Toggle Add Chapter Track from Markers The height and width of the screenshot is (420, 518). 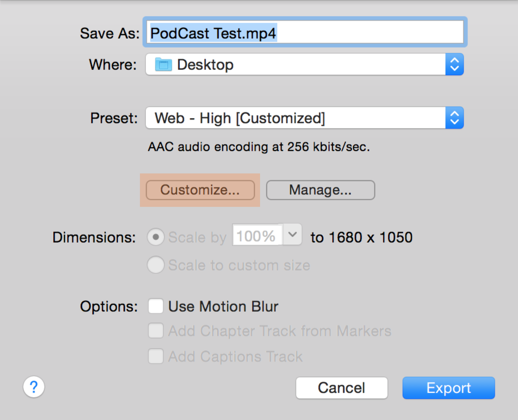[156, 331]
